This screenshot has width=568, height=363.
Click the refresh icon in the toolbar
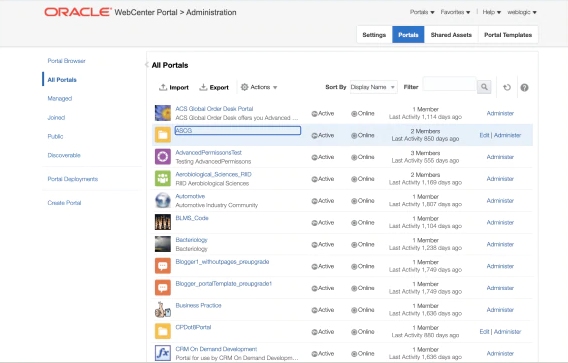(507, 87)
